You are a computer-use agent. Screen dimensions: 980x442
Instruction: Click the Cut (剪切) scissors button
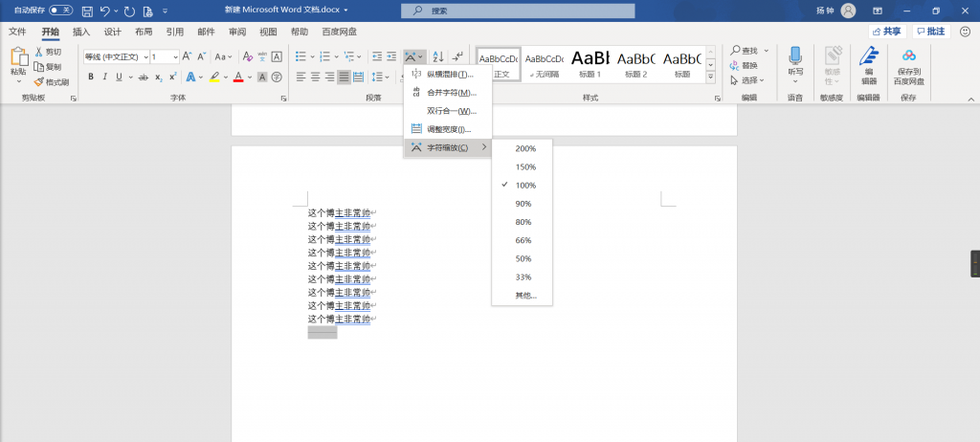48,52
